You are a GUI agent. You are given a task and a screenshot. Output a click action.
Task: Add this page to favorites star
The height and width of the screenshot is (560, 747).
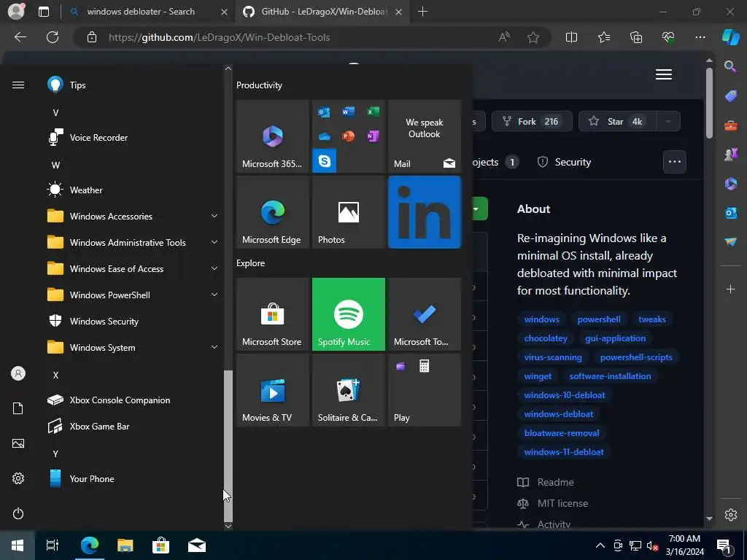click(x=533, y=37)
